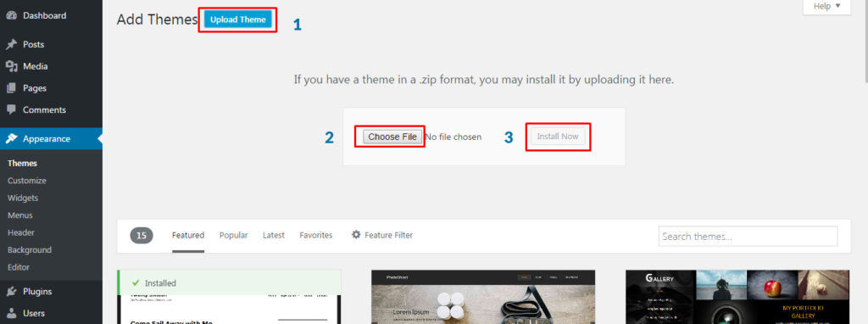Click the Pages icon in sidebar

(11, 88)
